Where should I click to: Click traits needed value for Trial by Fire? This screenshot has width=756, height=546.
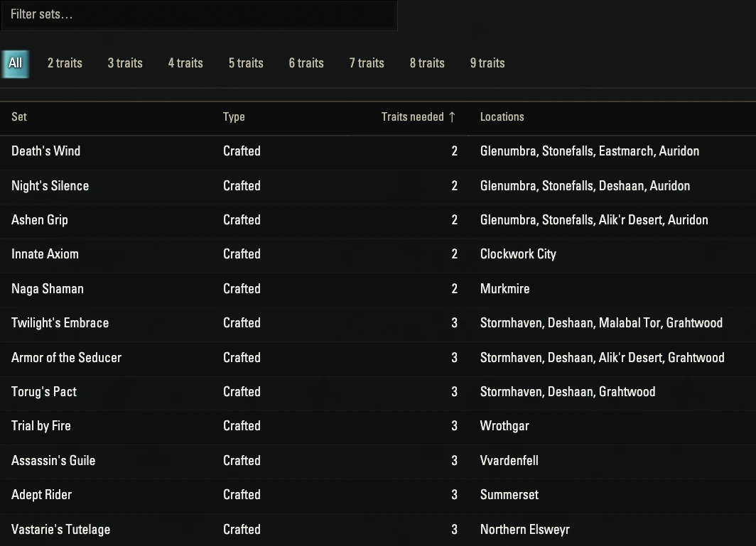pyautogui.click(x=454, y=426)
